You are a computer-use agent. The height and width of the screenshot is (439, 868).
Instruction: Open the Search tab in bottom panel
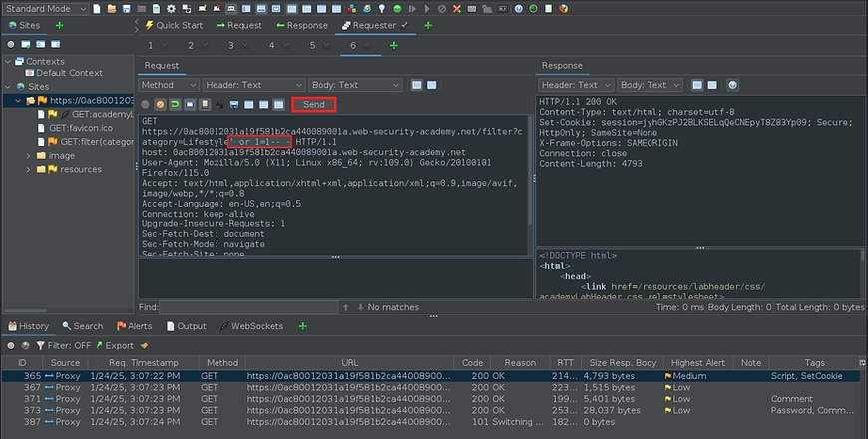click(x=83, y=326)
